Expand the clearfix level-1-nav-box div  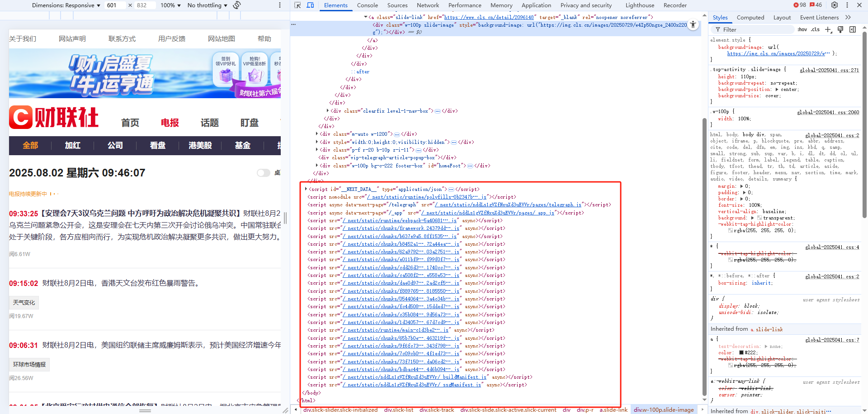pos(328,110)
